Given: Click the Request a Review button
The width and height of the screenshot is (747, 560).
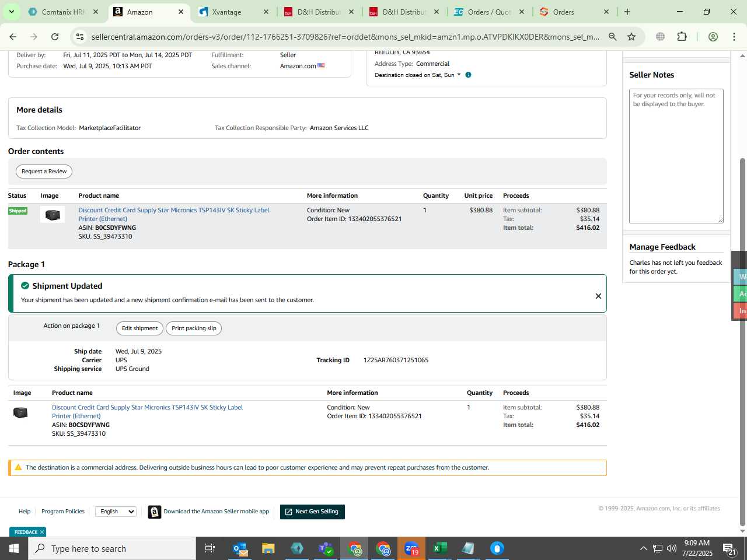Looking at the screenshot, I should pyautogui.click(x=44, y=171).
